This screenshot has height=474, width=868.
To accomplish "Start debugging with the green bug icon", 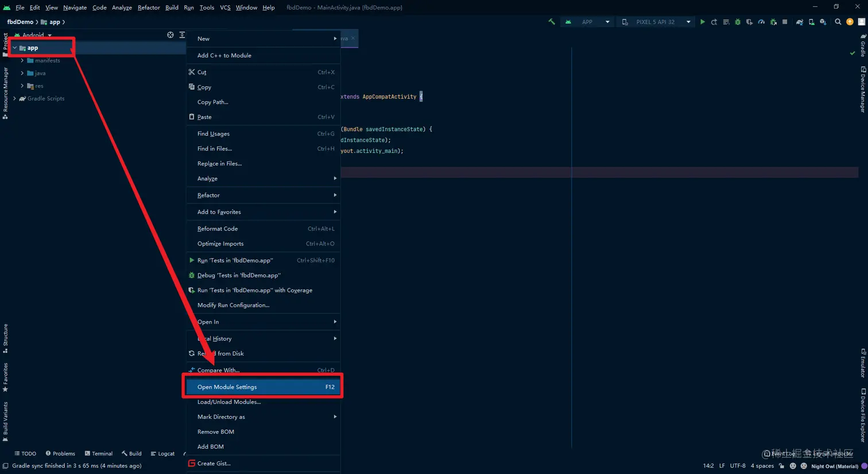I will (x=738, y=22).
